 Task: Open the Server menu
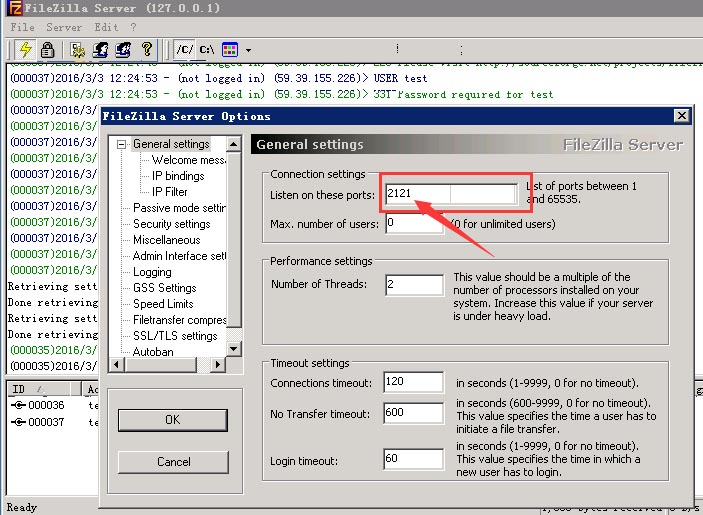[64, 27]
